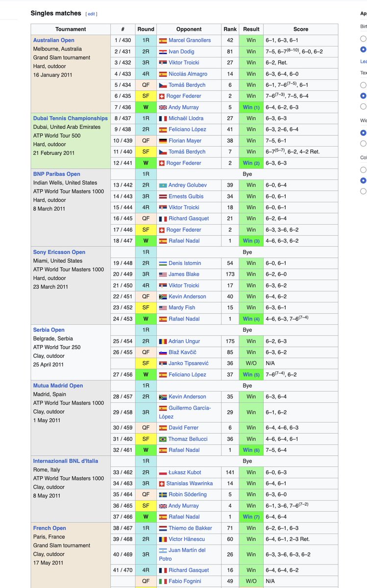The height and width of the screenshot is (588, 367).
Task: Click the Latvia flag beside Ernests Gulbis
Action: 163,196
